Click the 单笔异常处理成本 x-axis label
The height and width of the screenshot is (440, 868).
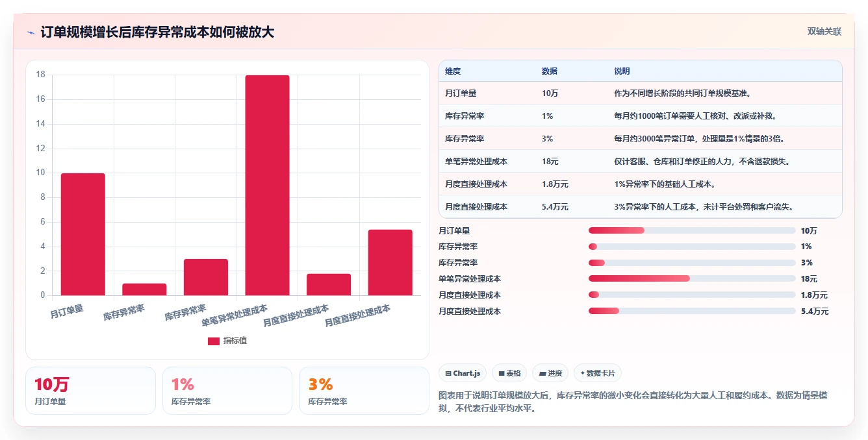click(235, 314)
